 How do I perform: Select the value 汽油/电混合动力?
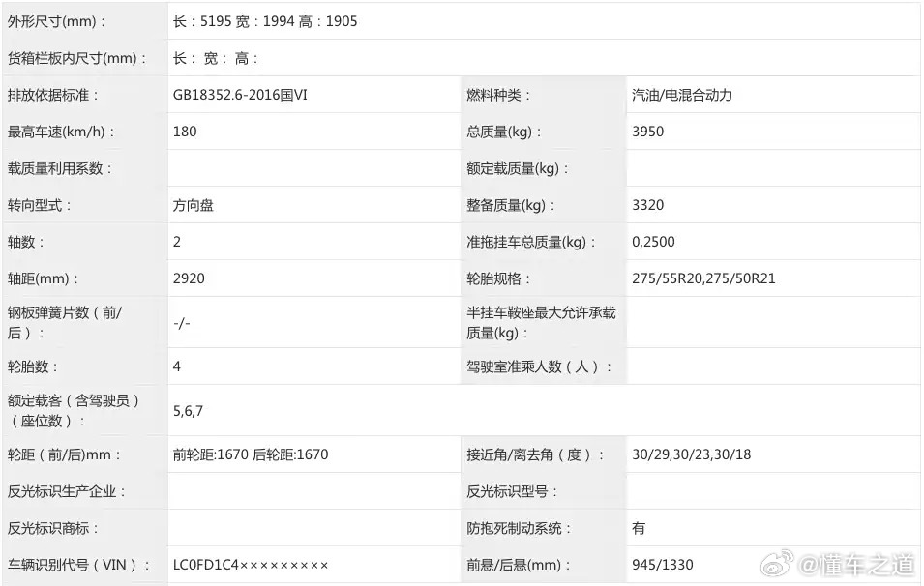tap(682, 95)
